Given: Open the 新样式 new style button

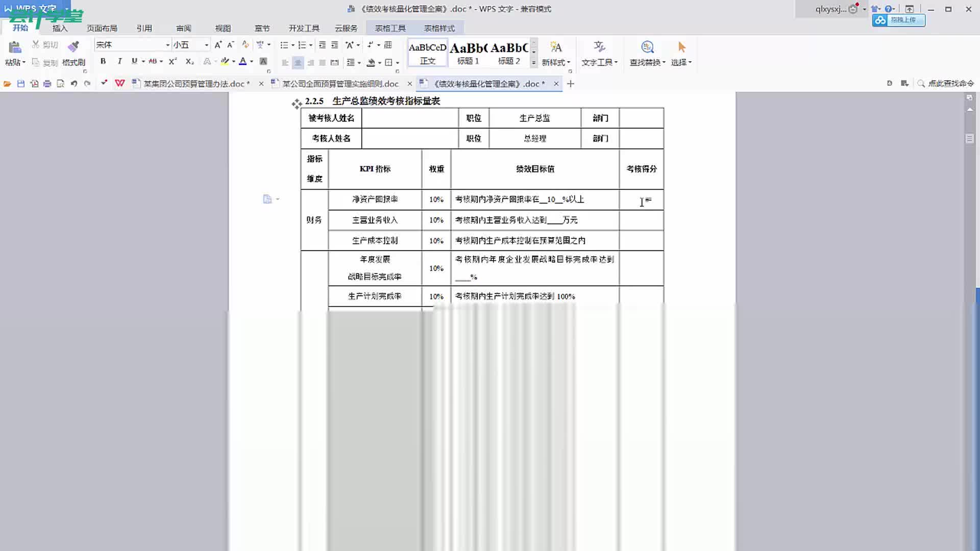Looking at the screenshot, I should [x=556, y=53].
